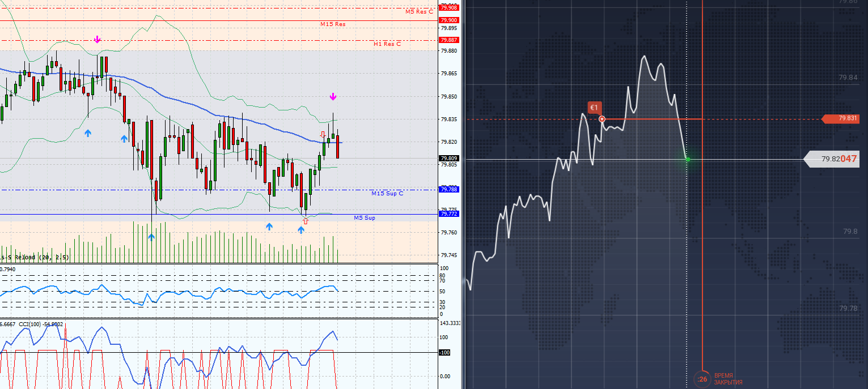Click the magenta down arrow near H1 Res C line
This screenshot has width=868, height=389.
[x=98, y=39]
